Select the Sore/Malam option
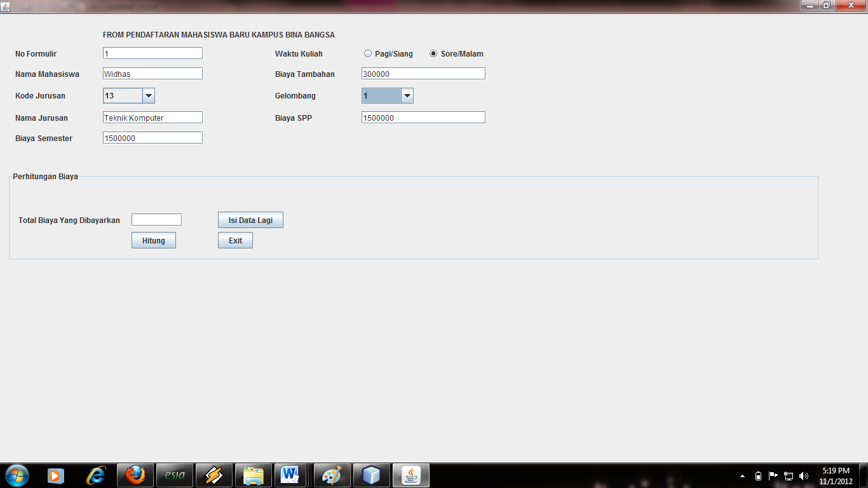Viewport: 868px width, 488px height. [434, 53]
